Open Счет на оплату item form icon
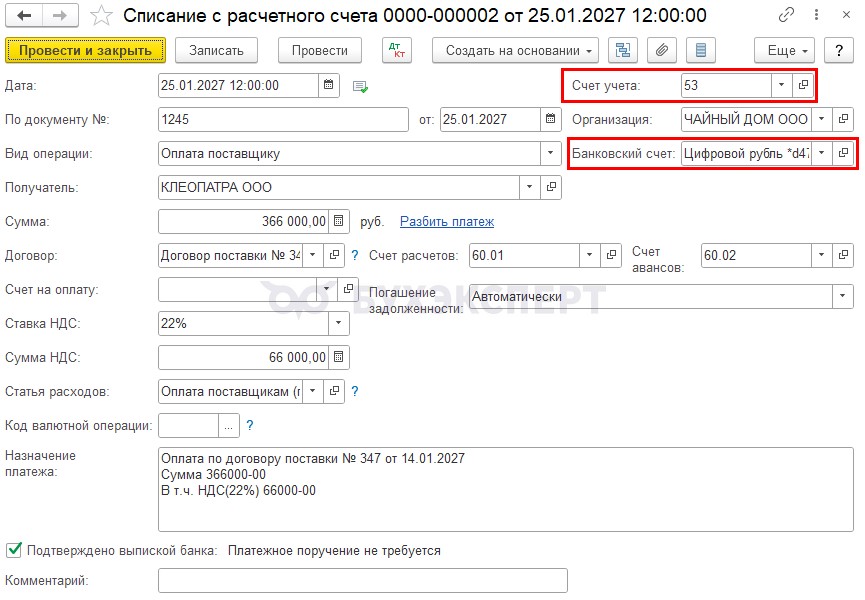Viewport: 865px width, 600px height. pyautogui.click(x=348, y=289)
